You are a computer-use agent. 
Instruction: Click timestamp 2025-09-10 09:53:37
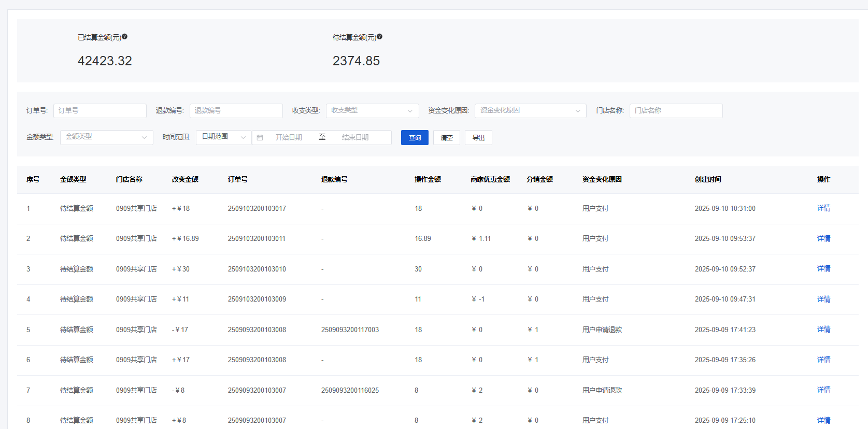[725, 238]
